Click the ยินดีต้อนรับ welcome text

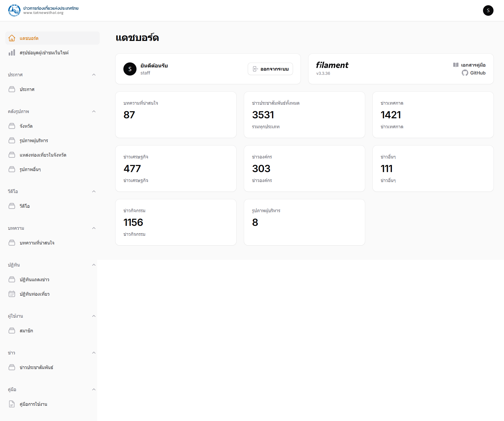154,66
